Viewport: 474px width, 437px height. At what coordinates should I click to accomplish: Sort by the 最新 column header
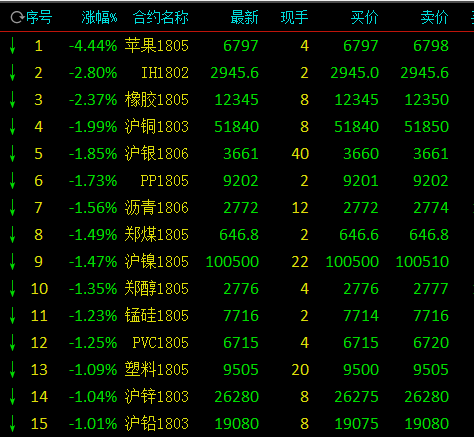pyautogui.click(x=244, y=17)
